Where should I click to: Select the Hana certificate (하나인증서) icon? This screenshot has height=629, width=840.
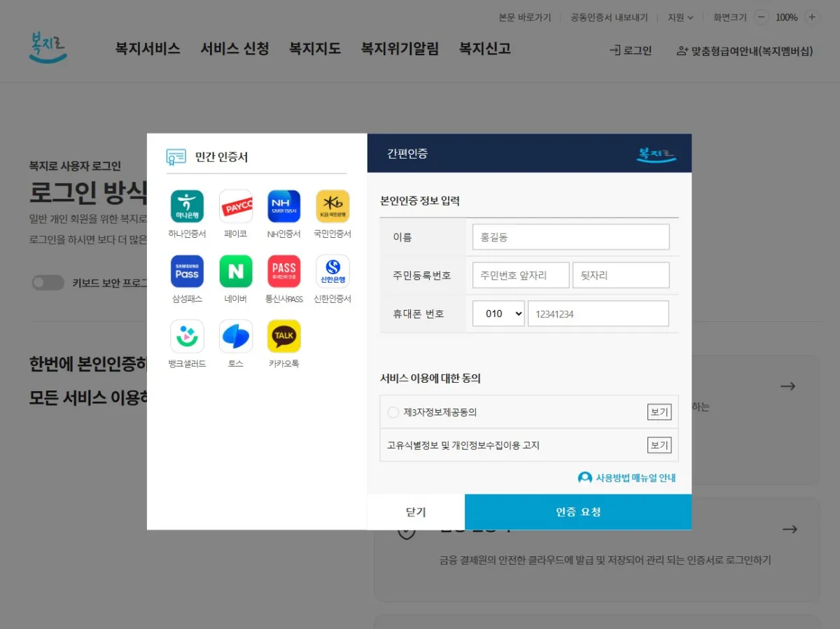pos(187,206)
